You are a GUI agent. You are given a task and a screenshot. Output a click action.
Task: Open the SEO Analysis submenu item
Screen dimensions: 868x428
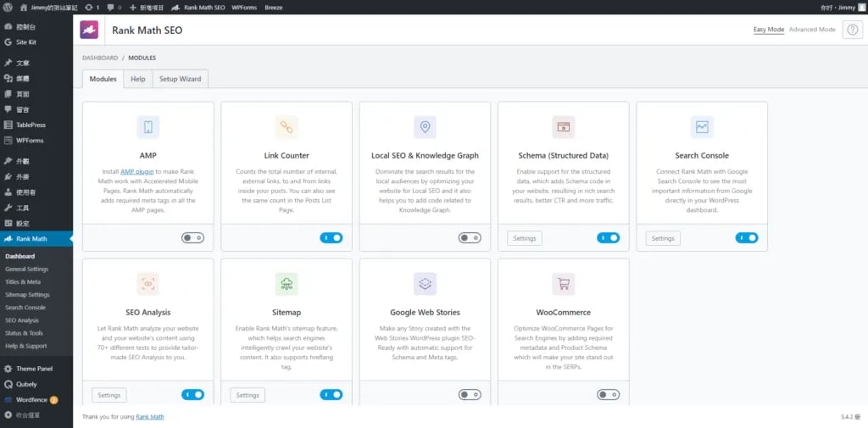22,320
